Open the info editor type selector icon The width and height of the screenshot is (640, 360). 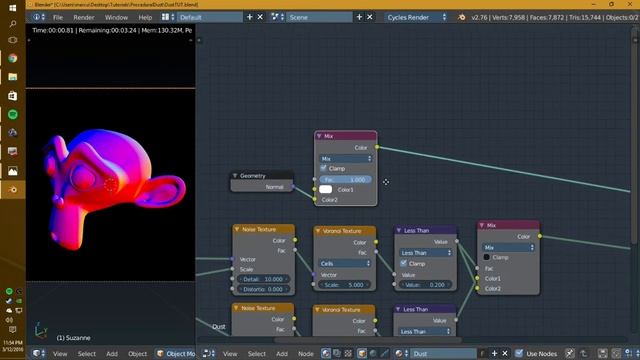[39, 17]
